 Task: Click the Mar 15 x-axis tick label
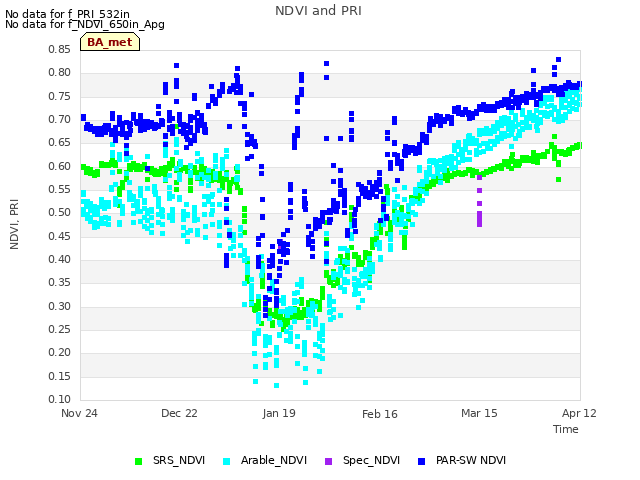click(x=479, y=413)
